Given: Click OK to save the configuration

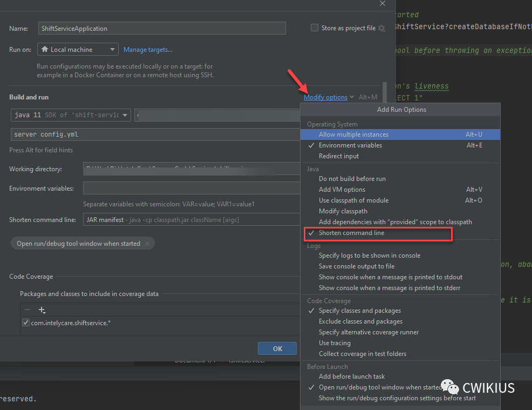Looking at the screenshot, I should pyautogui.click(x=277, y=348).
